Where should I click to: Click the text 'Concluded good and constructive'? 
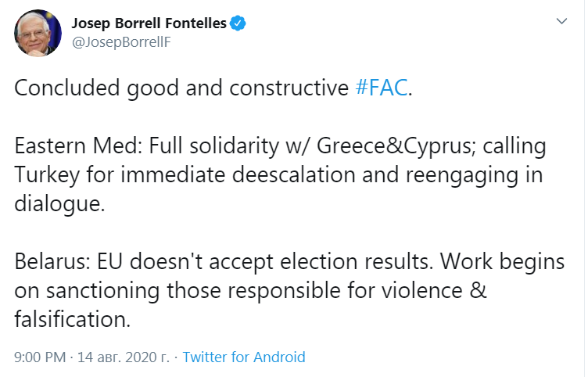[180, 88]
